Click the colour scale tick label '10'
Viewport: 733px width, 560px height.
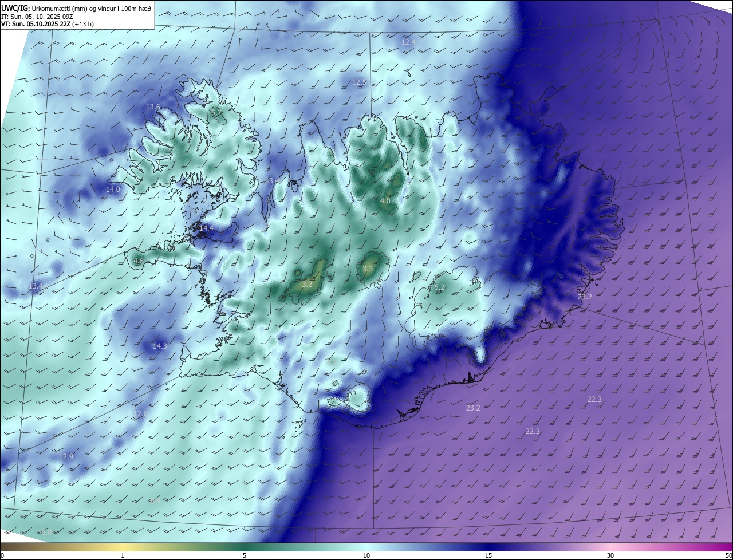(366, 555)
